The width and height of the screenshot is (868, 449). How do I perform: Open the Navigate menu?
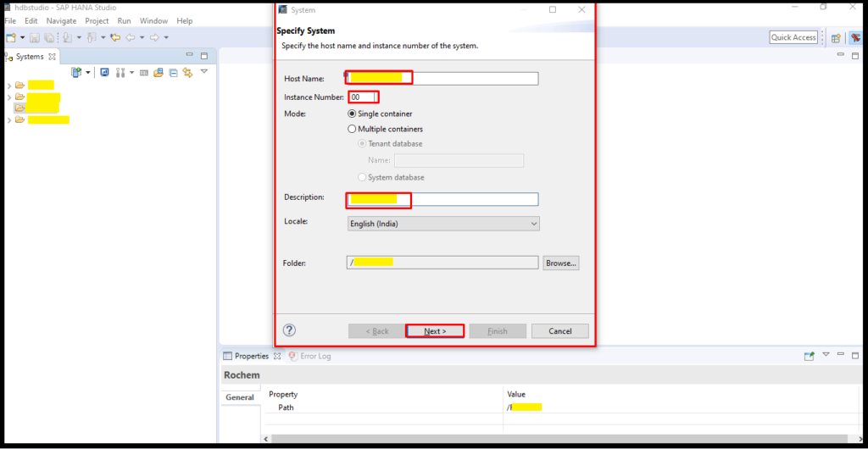[61, 21]
